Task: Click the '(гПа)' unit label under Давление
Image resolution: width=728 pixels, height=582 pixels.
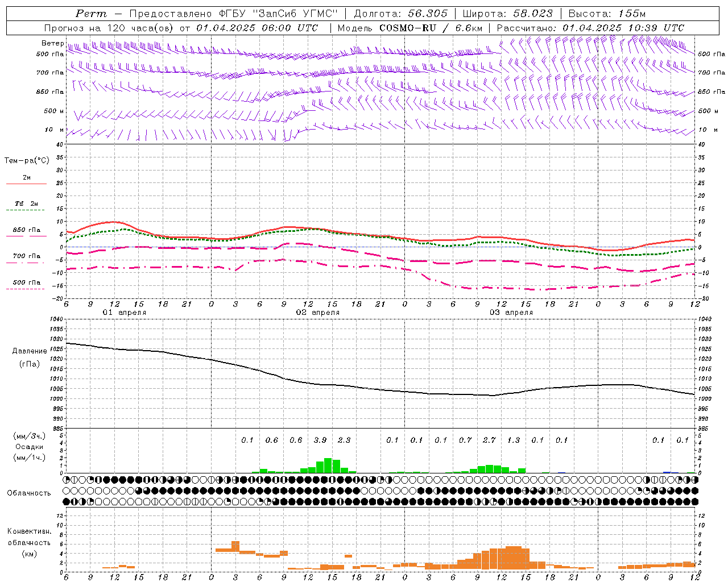Action: [30, 364]
